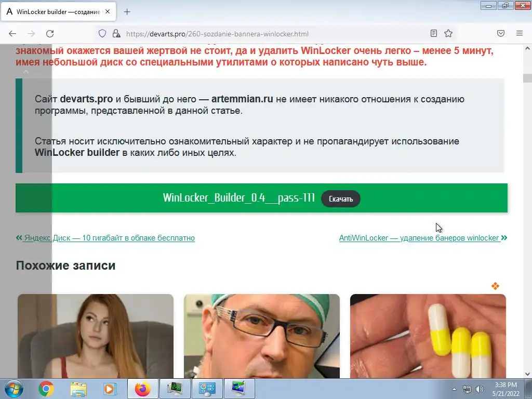Click the bold artemmian.ru text
The width and height of the screenshot is (532, 399).
[x=242, y=99]
